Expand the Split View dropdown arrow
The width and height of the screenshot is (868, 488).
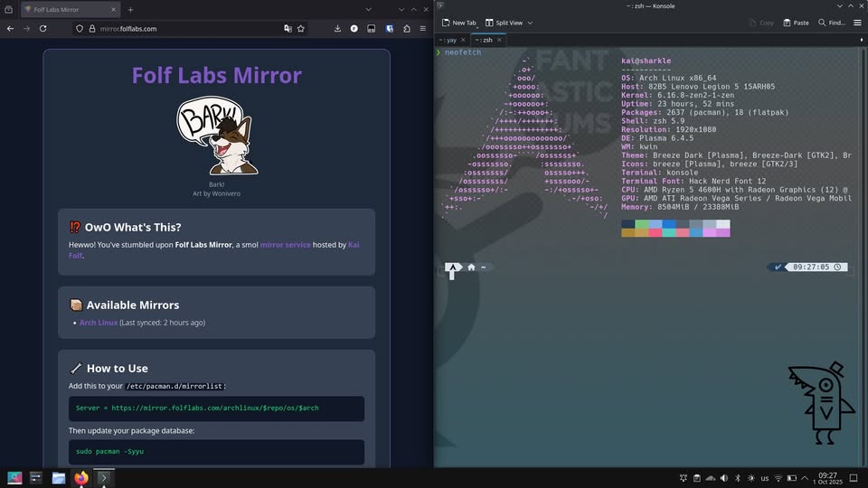point(530,23)
